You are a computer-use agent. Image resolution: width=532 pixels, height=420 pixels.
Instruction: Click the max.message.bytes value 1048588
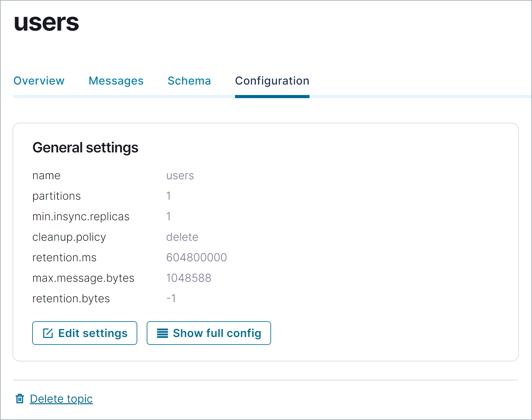(x=189, y=278)
